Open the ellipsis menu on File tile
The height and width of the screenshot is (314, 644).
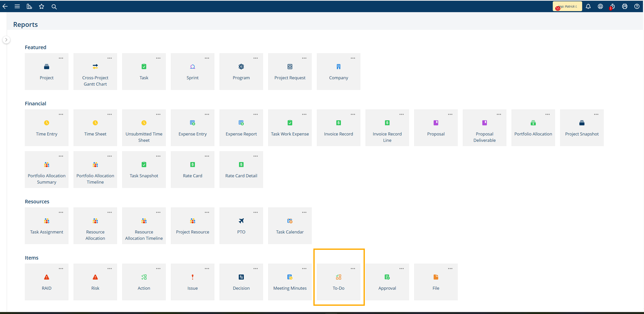click(x=450, y=269)
